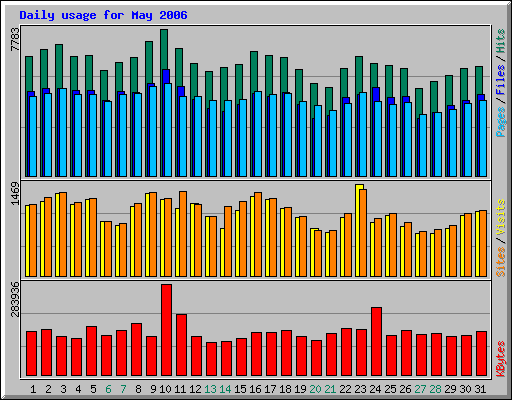The width and height of the screenshot is (512, 400).
Task: Click green weekend day label 6
Action: click(108, 389)
